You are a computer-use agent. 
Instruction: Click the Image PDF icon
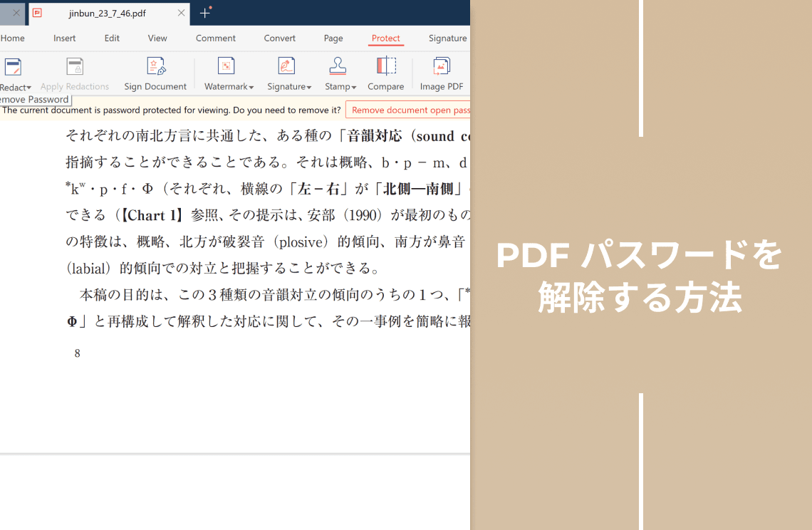442,67
